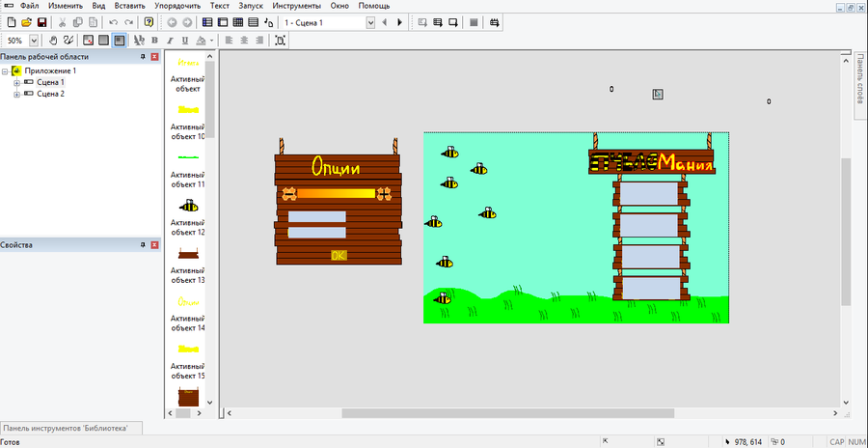Open the Вид menu

click(98, 6)
